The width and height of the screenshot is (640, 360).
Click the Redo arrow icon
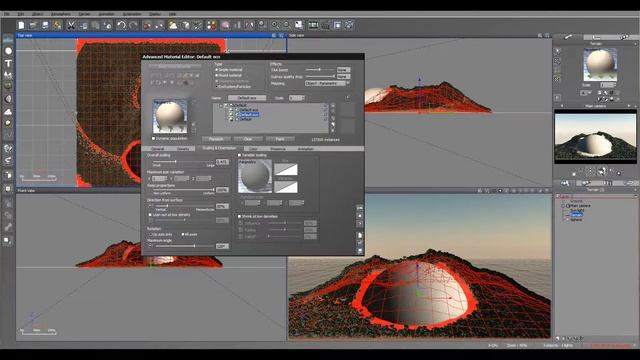coord(133,25)
